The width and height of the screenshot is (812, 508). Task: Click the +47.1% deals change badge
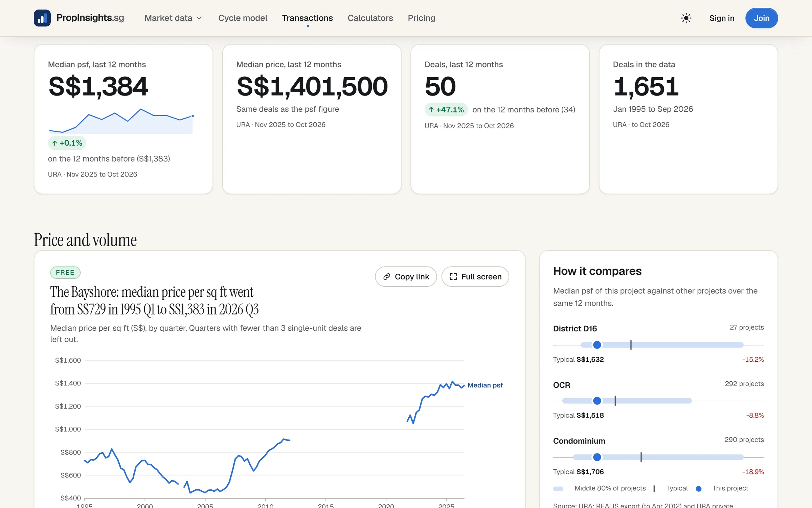coord(446,110)
